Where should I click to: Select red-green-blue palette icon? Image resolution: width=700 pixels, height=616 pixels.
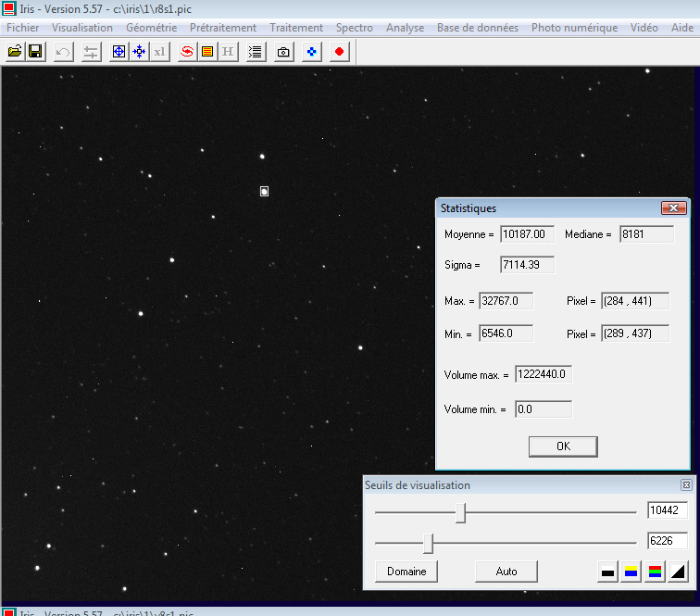point(655,572)
